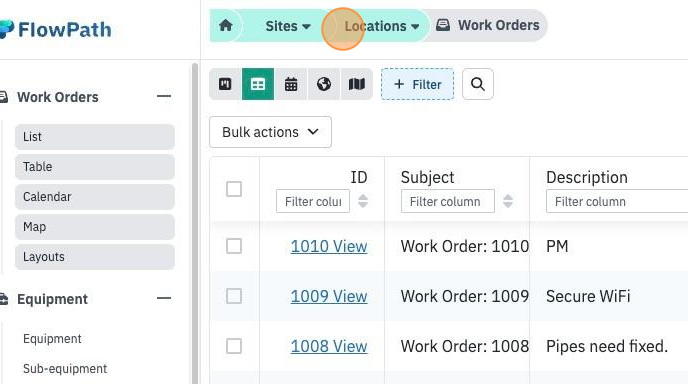688x384 pixels.
Task: Go to home via the house breadcrumb icon
Action: [x=226, y=25]
